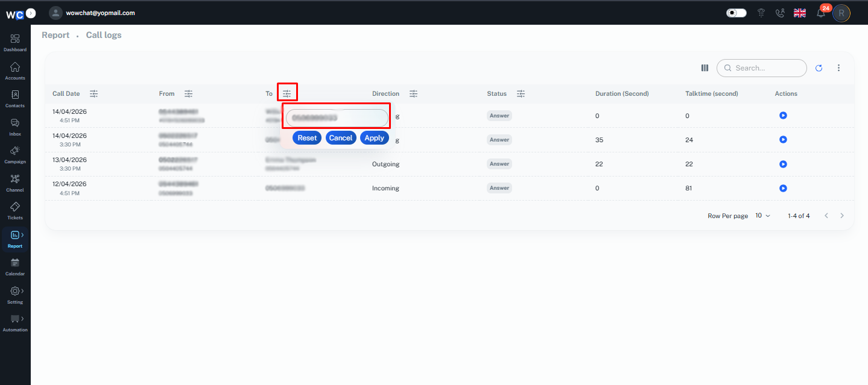Open the Status column filter
The image size is (868, 385).
(521, 93)
